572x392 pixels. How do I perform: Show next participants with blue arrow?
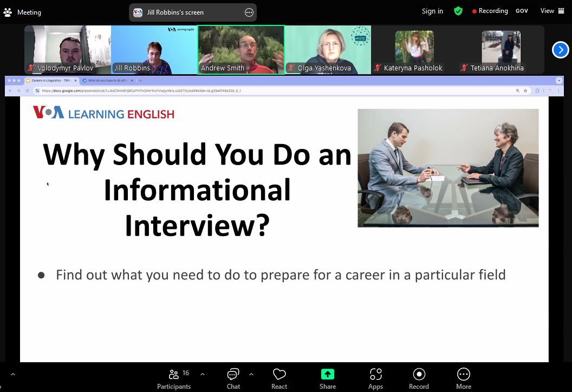pos(560,50)
